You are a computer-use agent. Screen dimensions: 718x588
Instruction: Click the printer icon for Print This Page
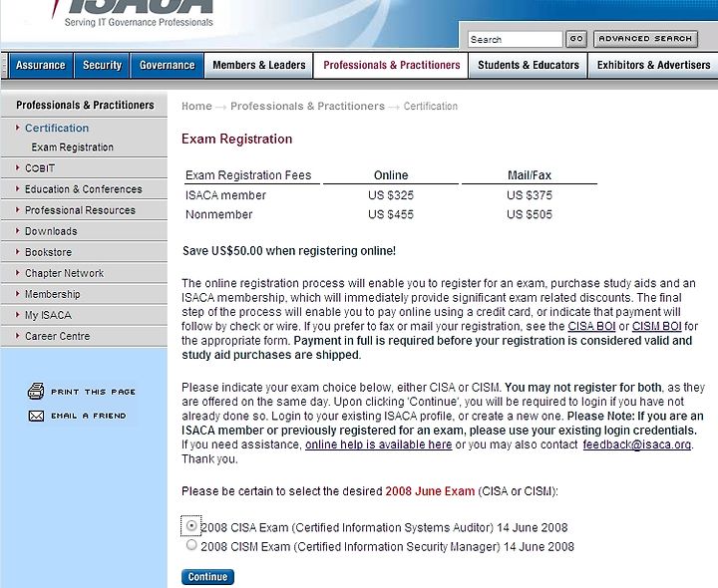(x=36, y=392)
